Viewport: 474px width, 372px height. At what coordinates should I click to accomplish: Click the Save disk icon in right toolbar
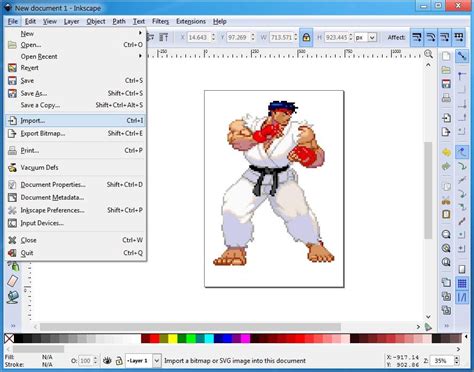point(446,84)
